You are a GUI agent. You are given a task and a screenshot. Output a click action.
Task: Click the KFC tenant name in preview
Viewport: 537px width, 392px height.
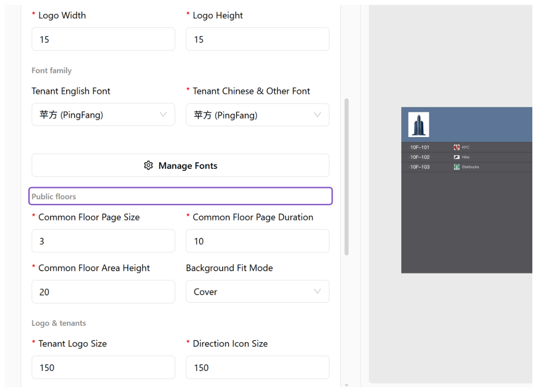[x=465, y=147]
